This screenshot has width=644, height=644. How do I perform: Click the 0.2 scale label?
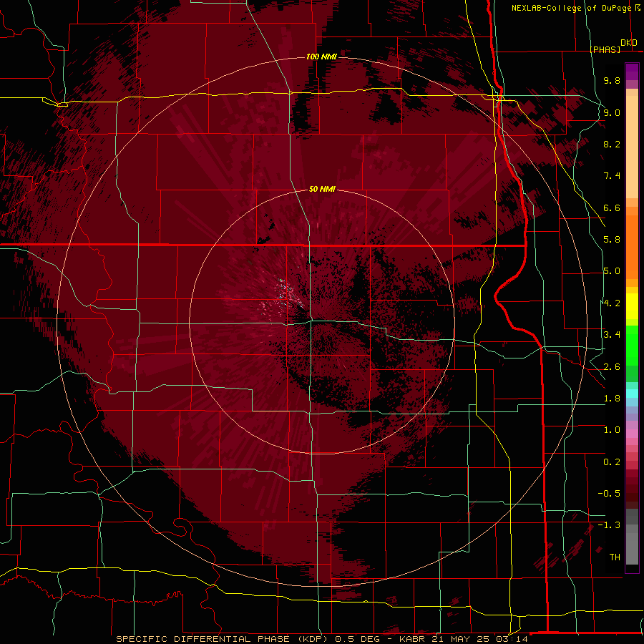click(x=612, y=462)
